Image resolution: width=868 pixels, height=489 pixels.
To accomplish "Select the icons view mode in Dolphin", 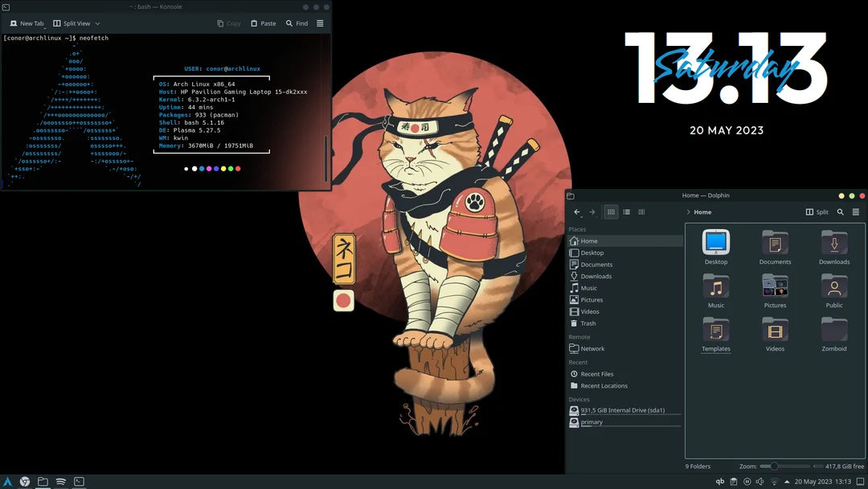I will click(611, 212).
